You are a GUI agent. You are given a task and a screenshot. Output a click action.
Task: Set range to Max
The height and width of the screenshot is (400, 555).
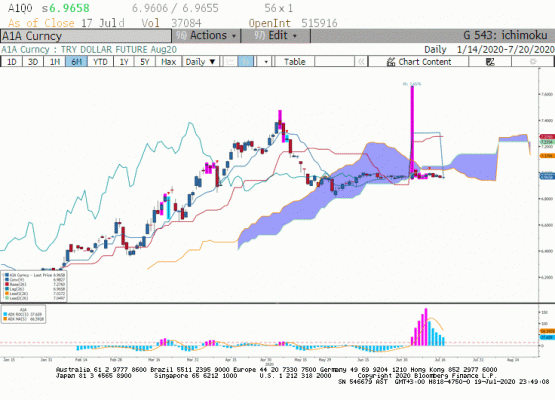168,62
